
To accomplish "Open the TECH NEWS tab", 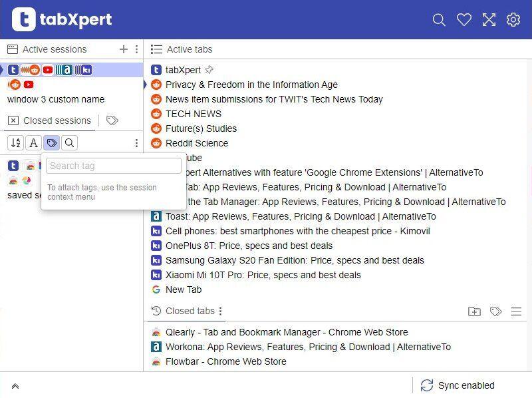I will pyautogui.click(x=194, y=114).
